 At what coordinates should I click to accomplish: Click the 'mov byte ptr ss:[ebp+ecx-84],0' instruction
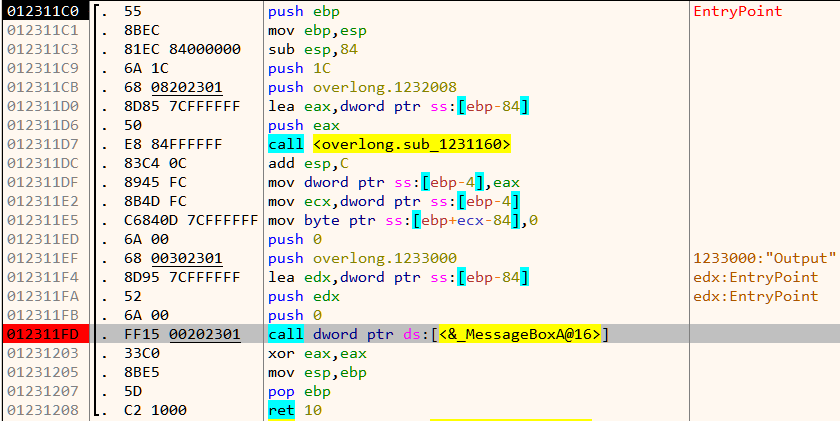tap(403, 220)
